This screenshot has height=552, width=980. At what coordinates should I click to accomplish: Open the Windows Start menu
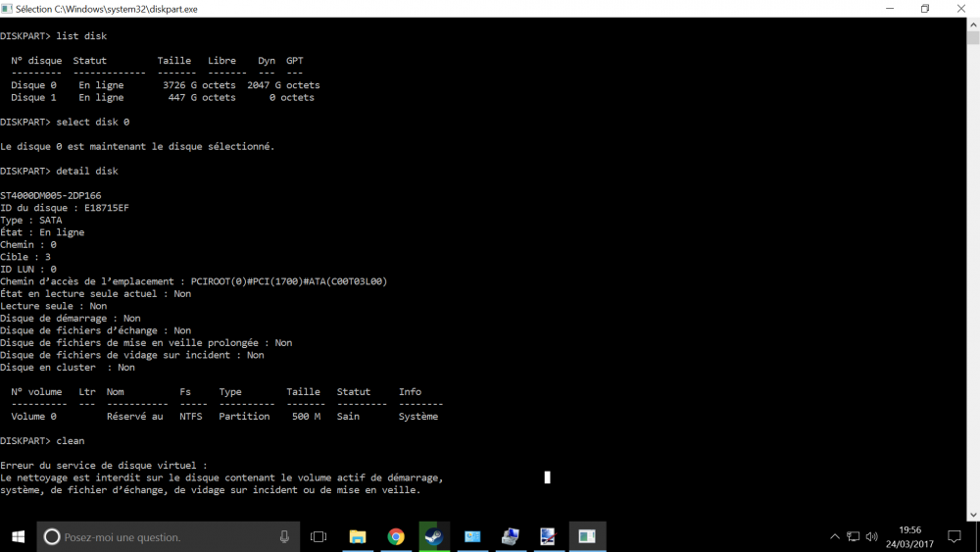point(18,536)
